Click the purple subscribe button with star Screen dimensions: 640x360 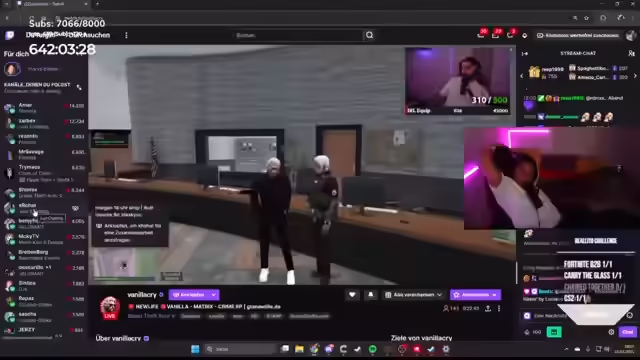coord(476,295)
